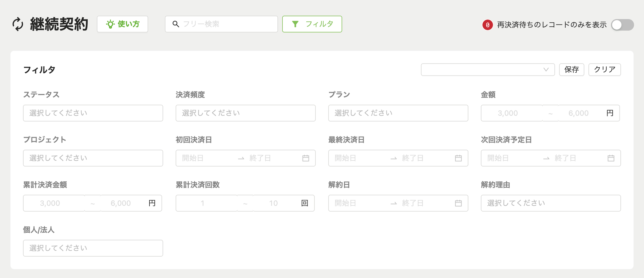
Task: Open the saved filter dropdown chevron
Action: 546,69
